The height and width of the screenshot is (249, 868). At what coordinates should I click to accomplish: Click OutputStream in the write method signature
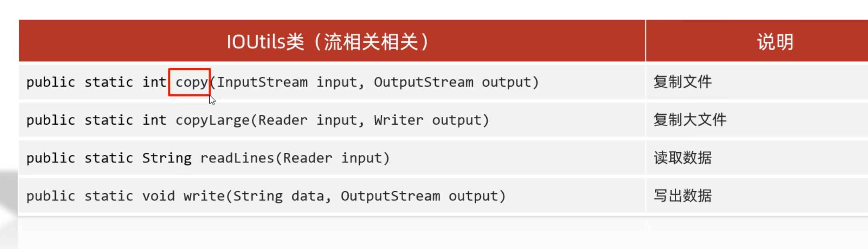pos(390,196)
